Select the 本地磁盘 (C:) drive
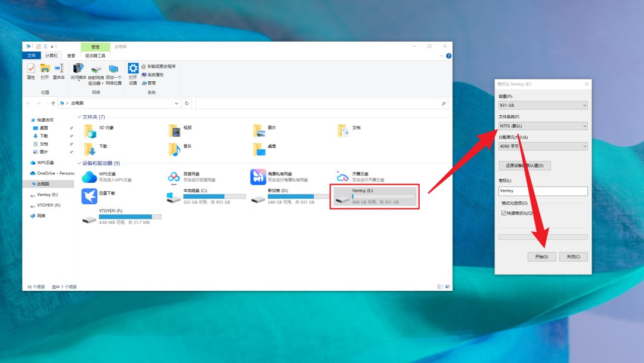The height and width of the screenshot is (363, 644). tap(206, 196)
